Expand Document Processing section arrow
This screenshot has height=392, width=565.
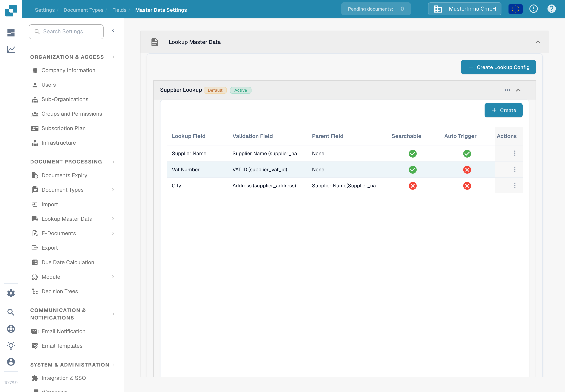[x=113, y=162]
